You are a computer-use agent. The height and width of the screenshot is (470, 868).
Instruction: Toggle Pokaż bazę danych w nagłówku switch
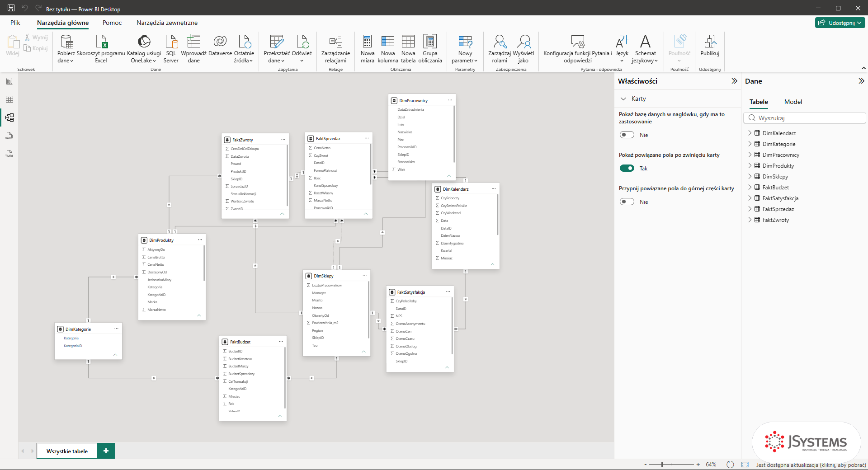(627, 135)
